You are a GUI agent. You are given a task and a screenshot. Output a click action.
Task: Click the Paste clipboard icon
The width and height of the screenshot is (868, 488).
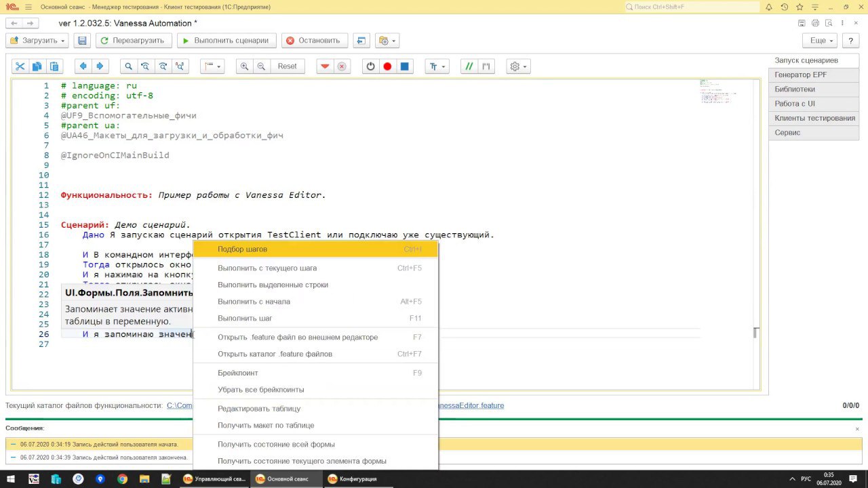54,66
